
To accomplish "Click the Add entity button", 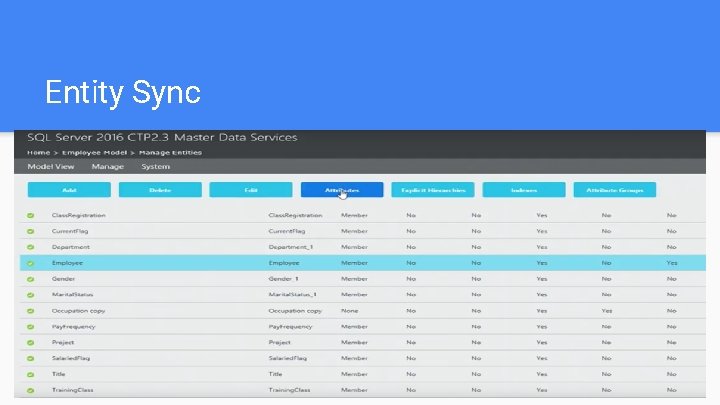I will [x=69, y=190].
